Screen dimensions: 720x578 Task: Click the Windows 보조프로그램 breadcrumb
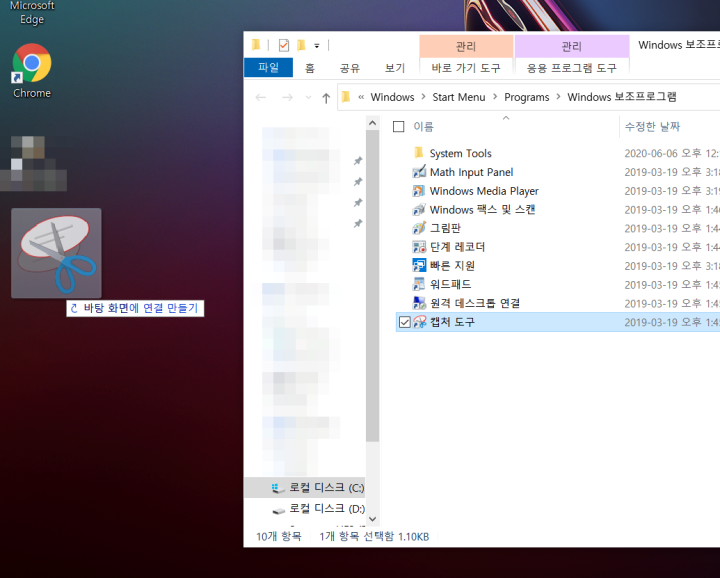622,97
